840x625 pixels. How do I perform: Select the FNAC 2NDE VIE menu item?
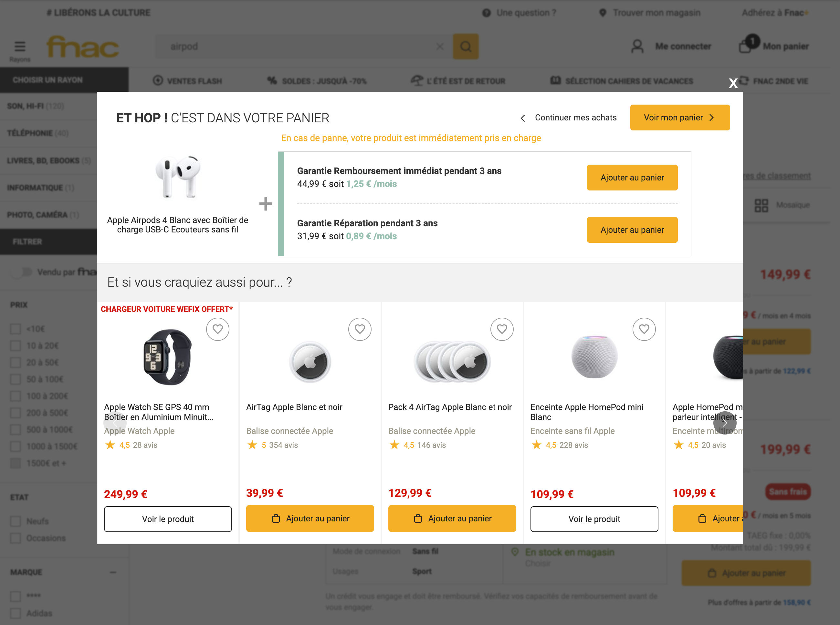[780, 81]
